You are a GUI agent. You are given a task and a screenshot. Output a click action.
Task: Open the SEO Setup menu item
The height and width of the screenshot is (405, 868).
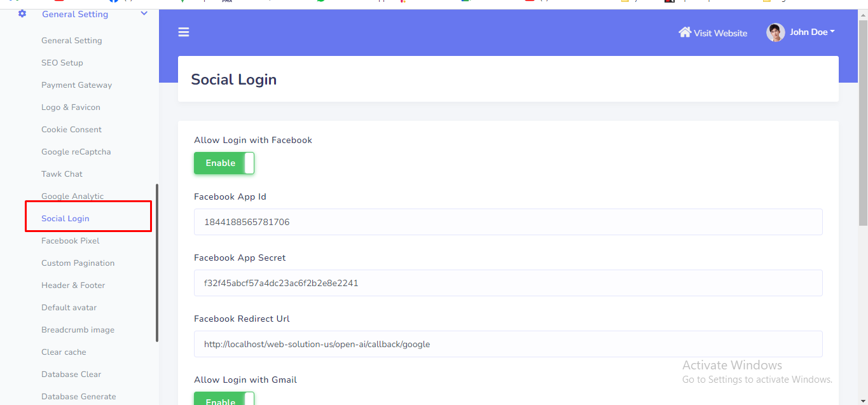pyautogui.click(x=62, y=63)
